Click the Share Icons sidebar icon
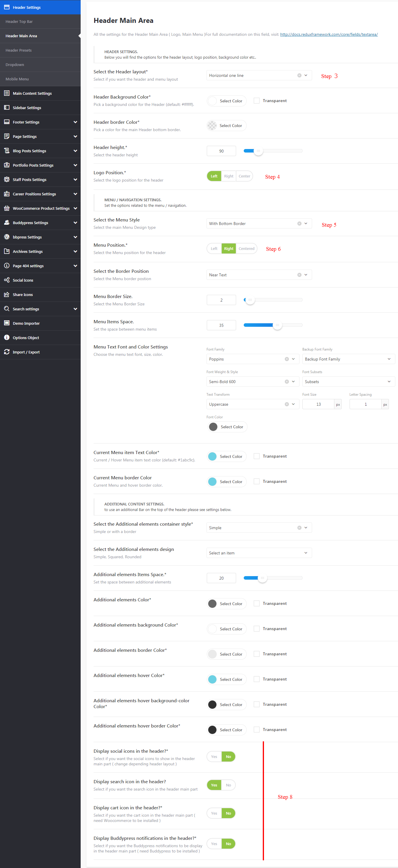The height and width of the screenshot is (868, 398). tap(7, 295)
